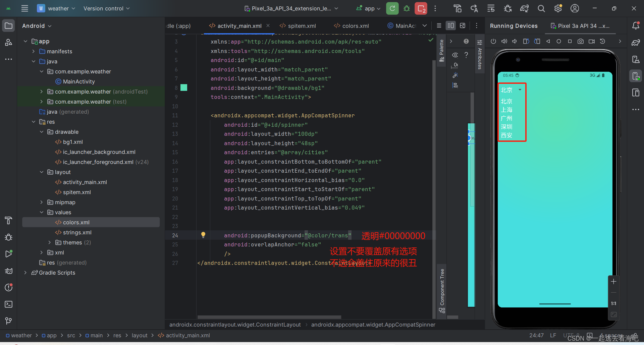Open Android project view dropdown
The image size is (644, 345).
click(37, 26)
